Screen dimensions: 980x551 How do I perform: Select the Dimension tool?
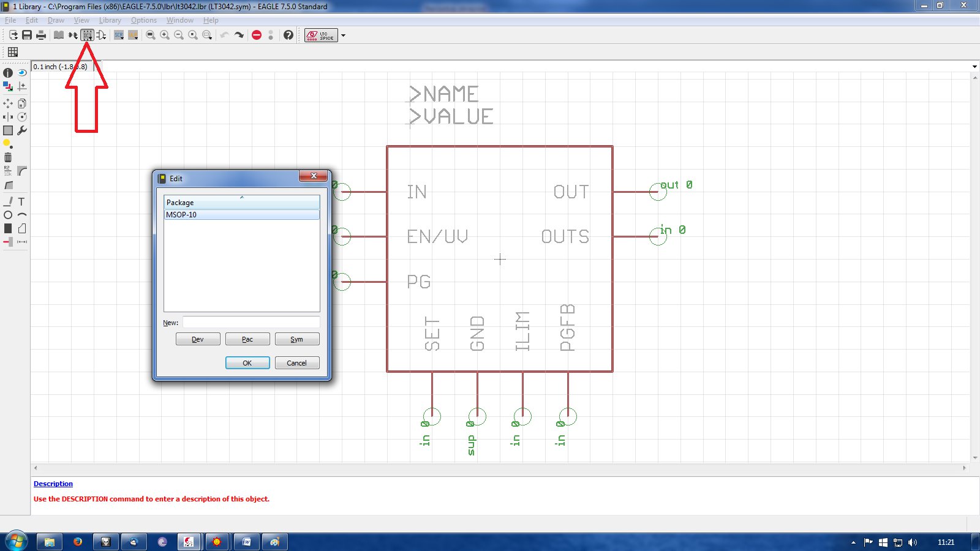tap(22, 242)
